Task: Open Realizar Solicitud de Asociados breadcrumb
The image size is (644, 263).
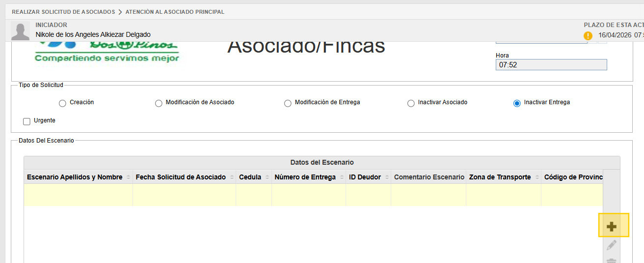Action: coord(63,12)
